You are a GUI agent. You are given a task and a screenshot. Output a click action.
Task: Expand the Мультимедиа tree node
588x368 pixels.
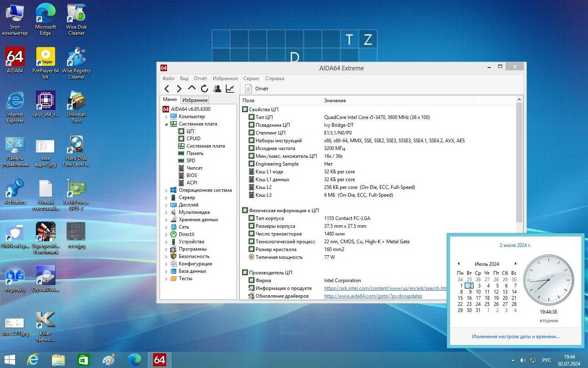[x=166, y=213]
